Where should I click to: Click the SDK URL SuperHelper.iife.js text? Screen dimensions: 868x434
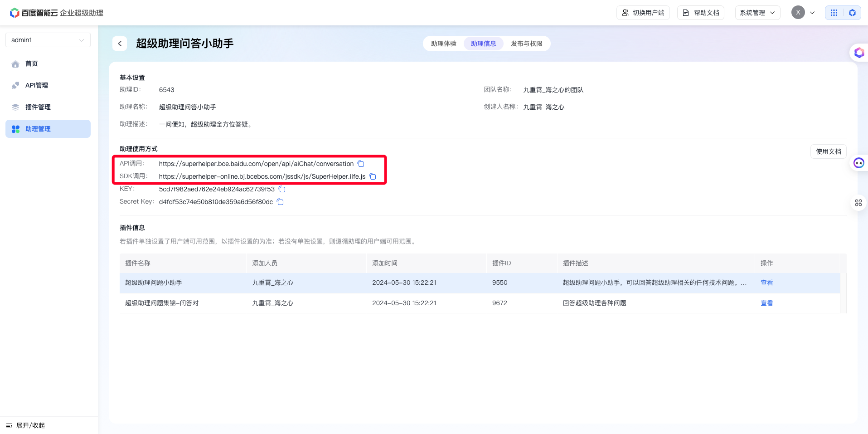click(262, 176)
